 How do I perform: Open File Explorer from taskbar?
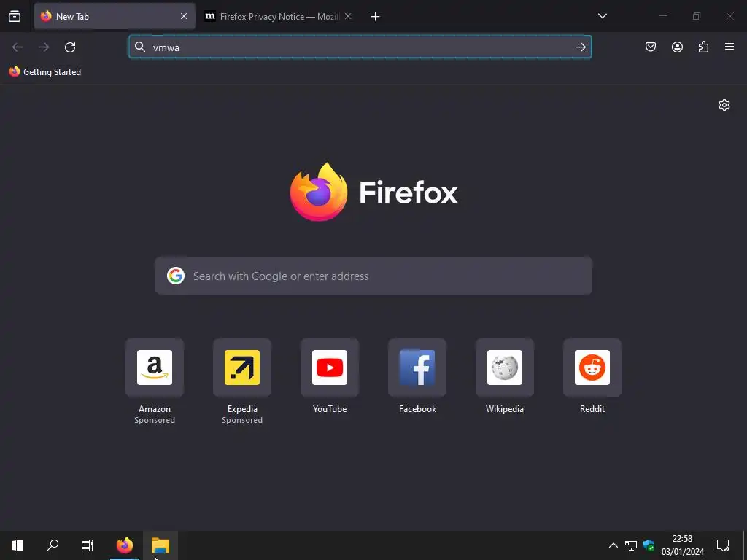[x=160, y=545]
